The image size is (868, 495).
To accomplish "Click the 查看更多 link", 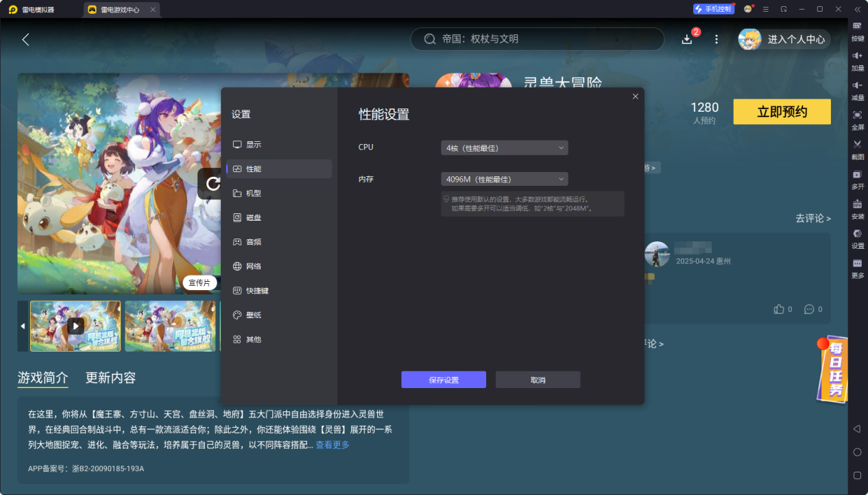I will (x=333, y=445).
